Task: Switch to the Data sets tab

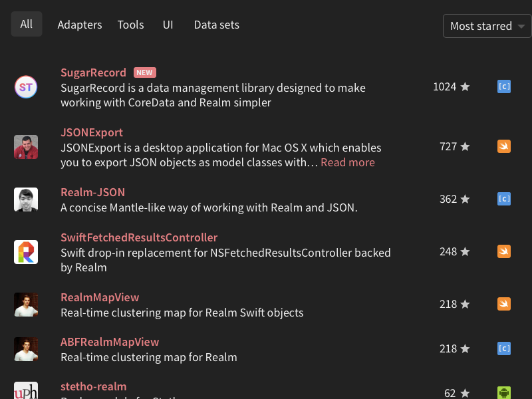Action: (217, 25)
